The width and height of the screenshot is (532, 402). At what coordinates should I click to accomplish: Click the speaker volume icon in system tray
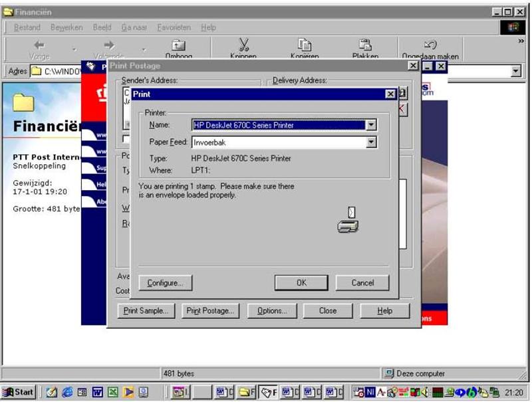424,393
